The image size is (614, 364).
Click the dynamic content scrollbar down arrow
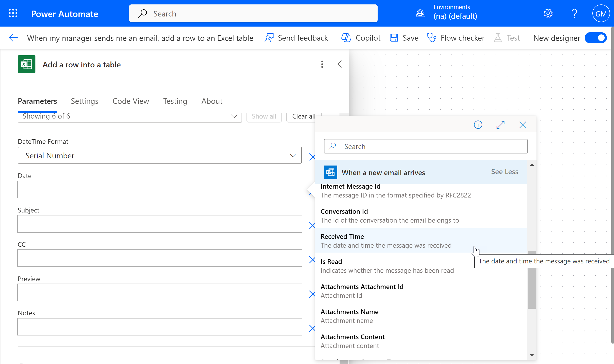tap(532, 355)
